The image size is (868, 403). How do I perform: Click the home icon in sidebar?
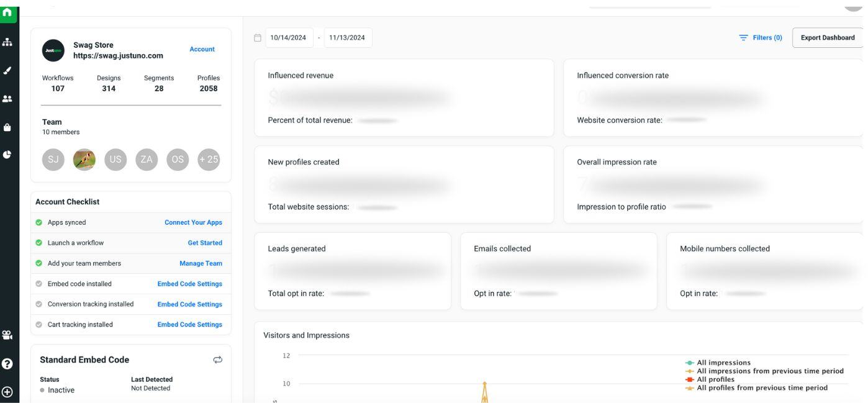pyautogui.click(x=7, y=12)
